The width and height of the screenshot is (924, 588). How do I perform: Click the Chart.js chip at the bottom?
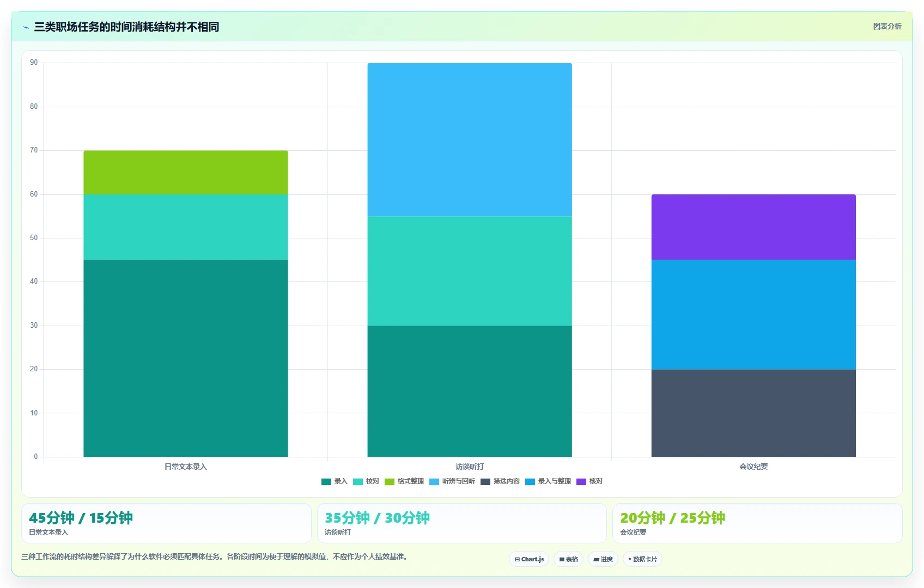click(529, 559)
